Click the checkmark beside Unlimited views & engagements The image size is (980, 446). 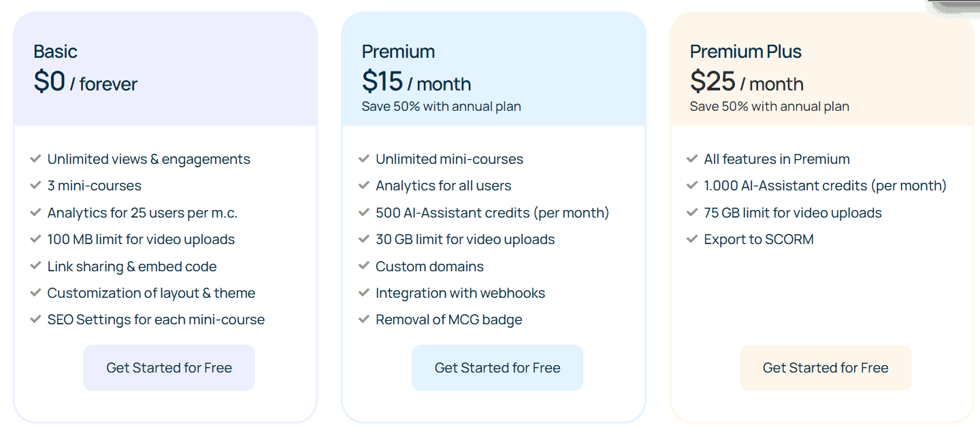[36, 158]
